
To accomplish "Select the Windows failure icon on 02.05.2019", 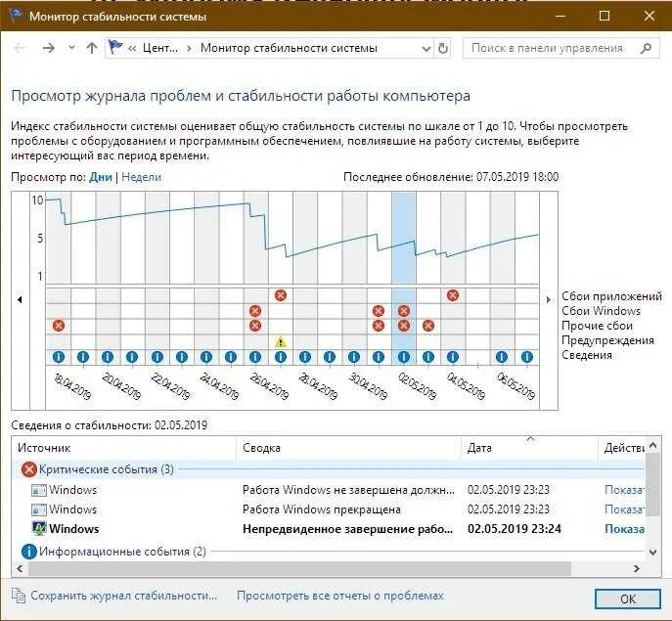I will pos(404,311).
